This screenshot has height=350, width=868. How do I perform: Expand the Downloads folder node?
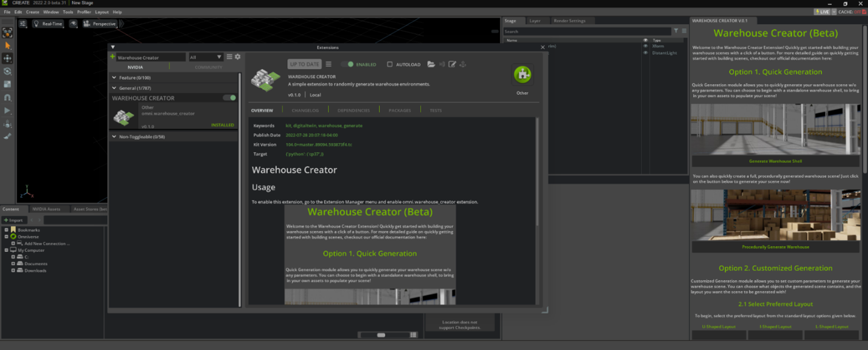click(13, 270)
